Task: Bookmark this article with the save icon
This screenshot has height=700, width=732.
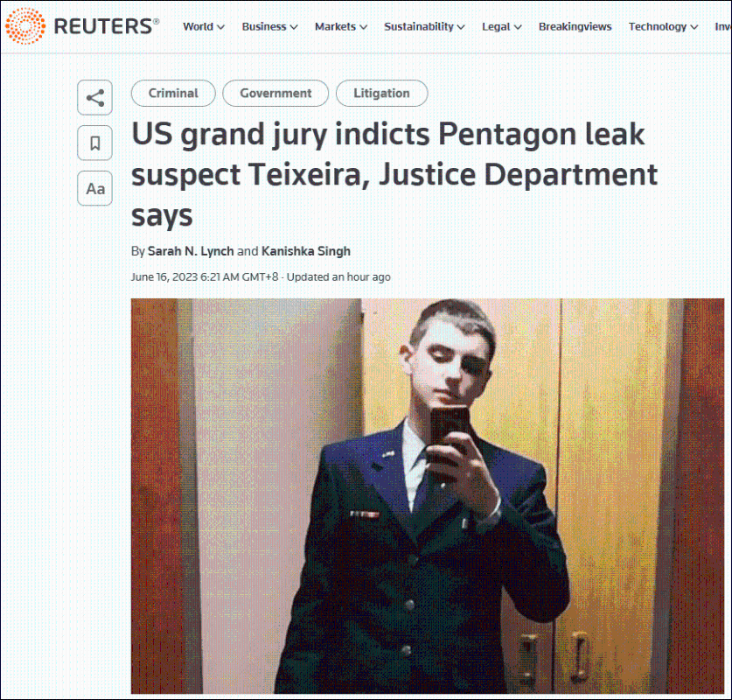Action: point(94,143)
